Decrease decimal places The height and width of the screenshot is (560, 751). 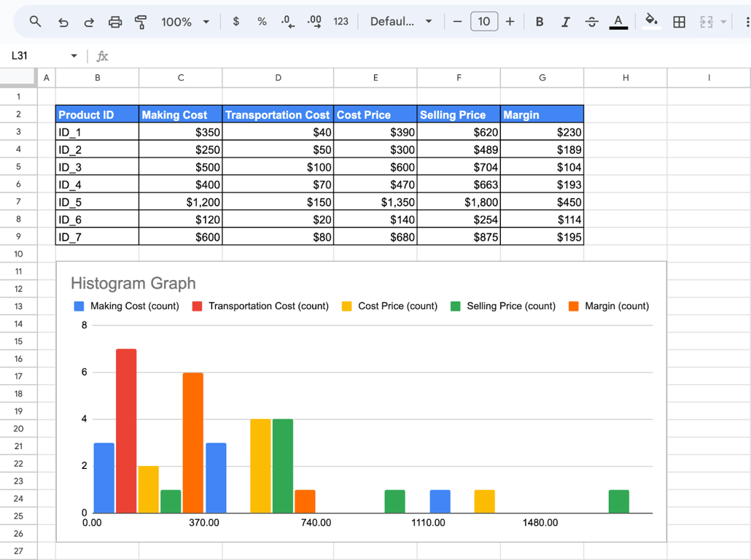coord(287,22)
